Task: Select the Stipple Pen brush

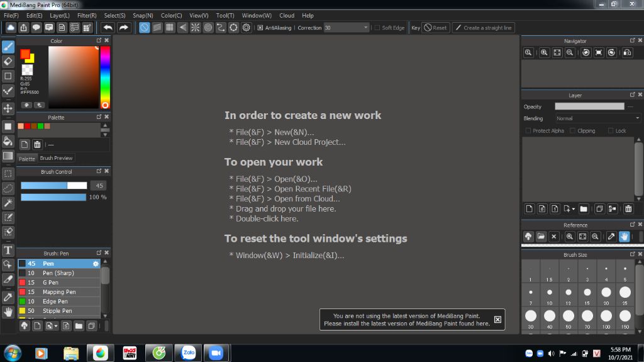Action: (x=58, y=310)
